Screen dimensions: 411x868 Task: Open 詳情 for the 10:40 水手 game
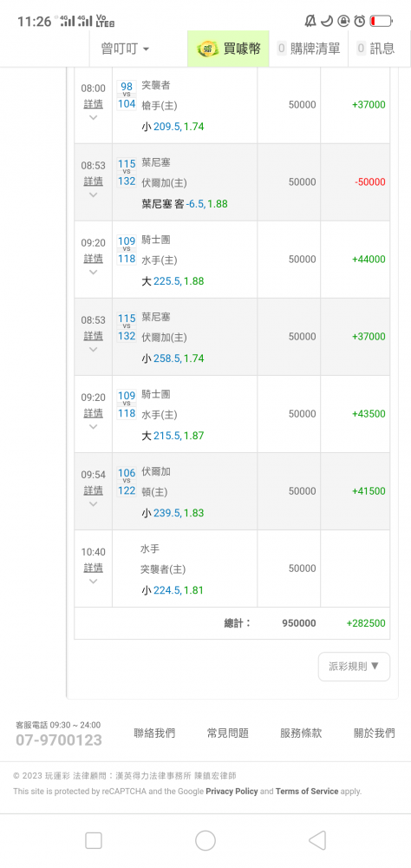(x=93, y=568)
